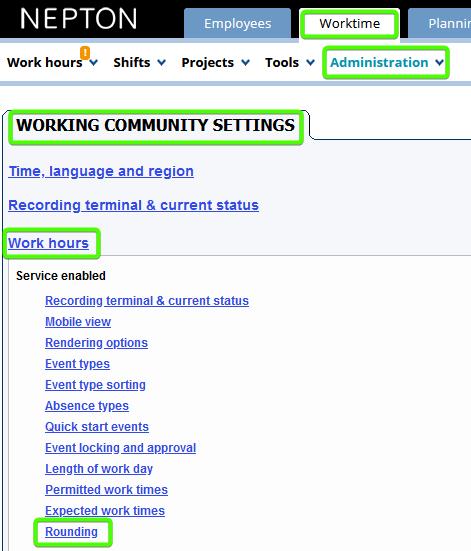Open the Administration dropdown menu
471x551 pixels.
[x=386, y=63]
